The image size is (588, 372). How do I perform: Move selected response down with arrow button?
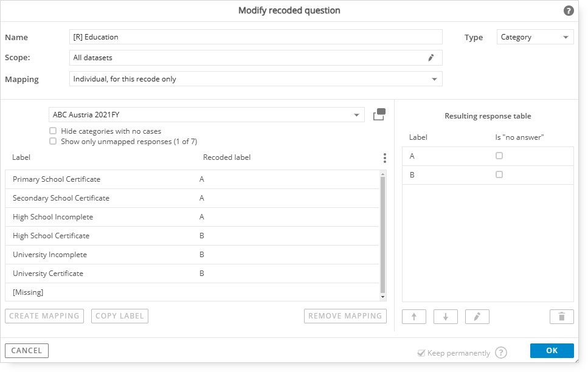click(446, 317)
